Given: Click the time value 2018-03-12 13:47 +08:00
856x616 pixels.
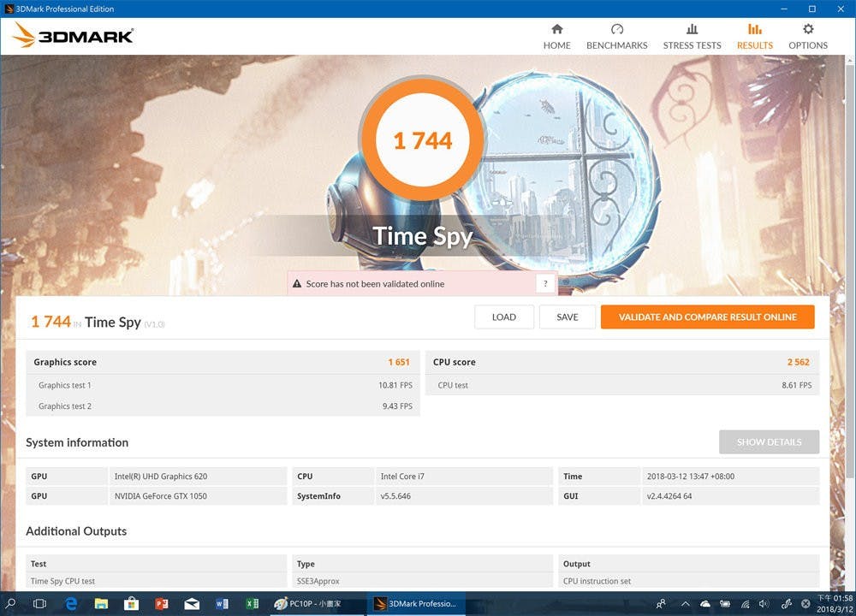Looking at the screenshot, I should coord(730,477).
